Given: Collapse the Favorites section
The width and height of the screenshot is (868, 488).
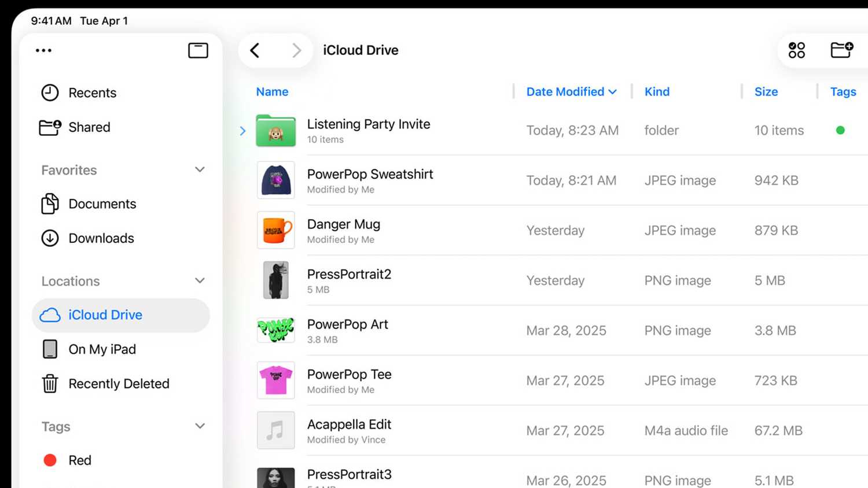Looking at the screenshot, I should click(x=200, y=170).
